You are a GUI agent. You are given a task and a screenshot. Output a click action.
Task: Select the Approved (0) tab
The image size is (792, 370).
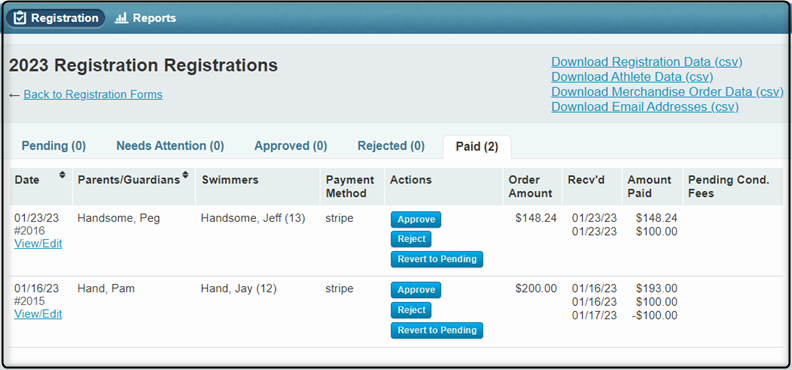point(291,146)
